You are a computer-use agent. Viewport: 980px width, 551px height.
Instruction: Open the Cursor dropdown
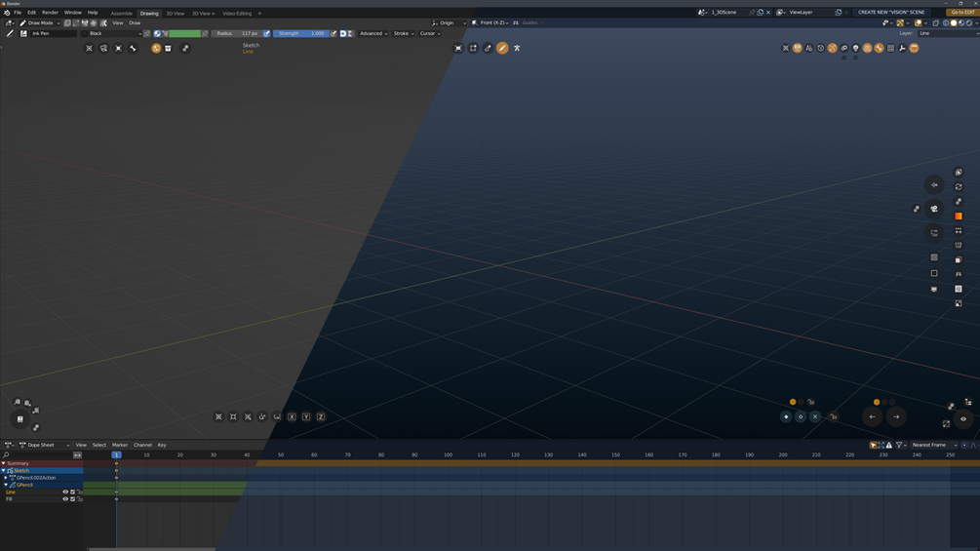429,34
